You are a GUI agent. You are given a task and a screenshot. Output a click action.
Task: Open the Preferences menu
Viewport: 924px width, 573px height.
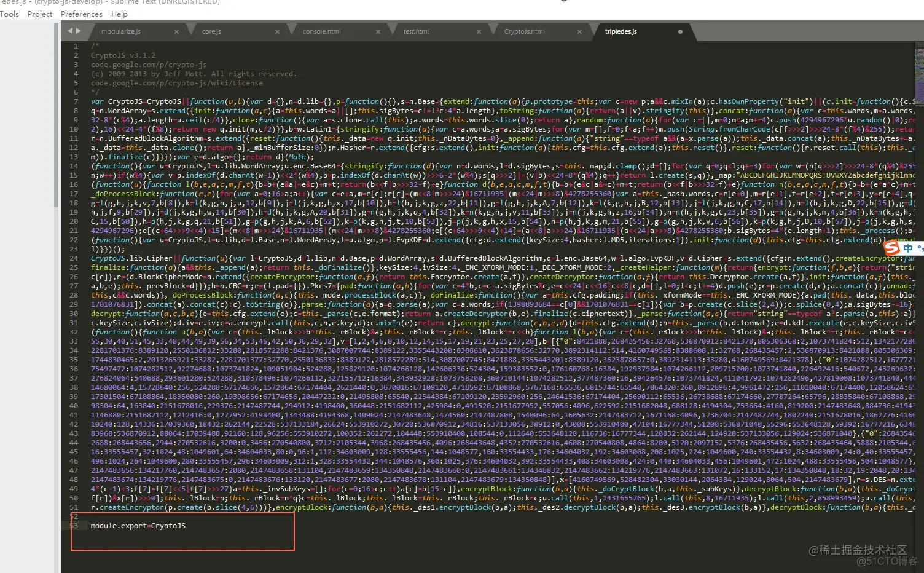(x=82, y=14)
